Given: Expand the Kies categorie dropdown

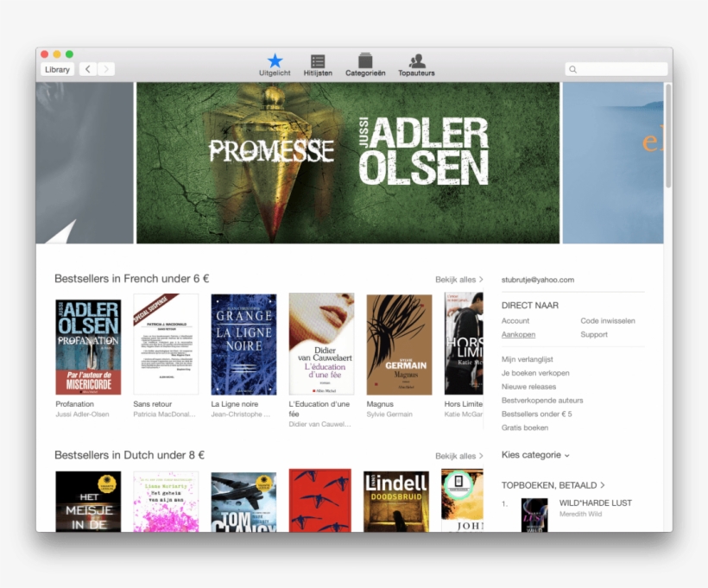Looking at the screenshot, I should [x=535, y=455].
